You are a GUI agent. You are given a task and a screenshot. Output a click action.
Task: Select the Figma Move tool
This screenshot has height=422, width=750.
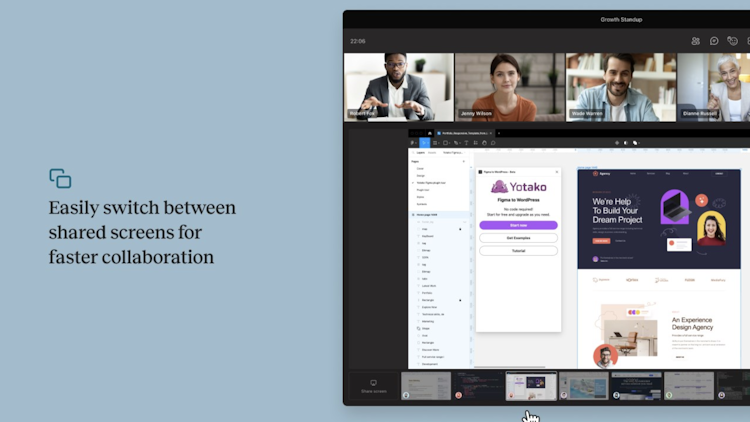[x=424, y=143]
